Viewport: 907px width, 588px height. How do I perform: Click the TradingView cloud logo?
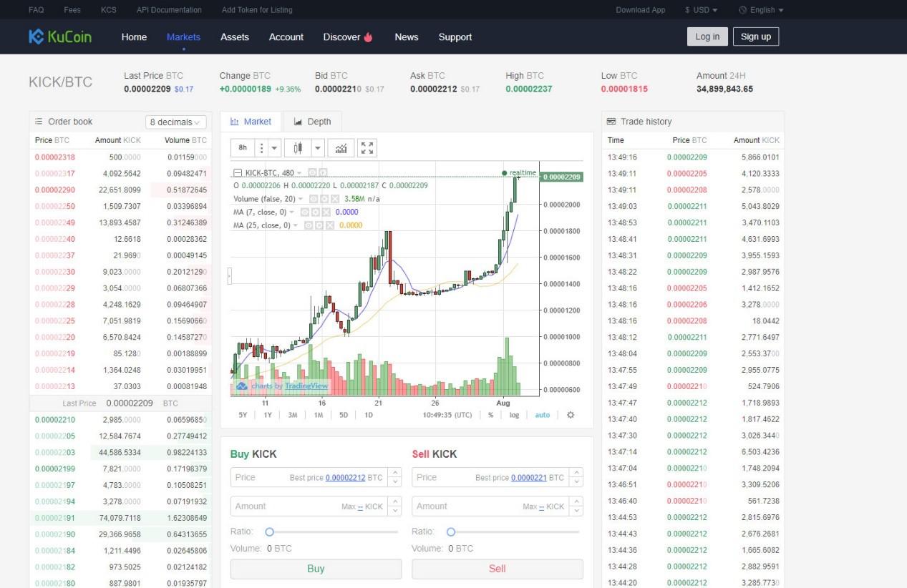point(242,386)
